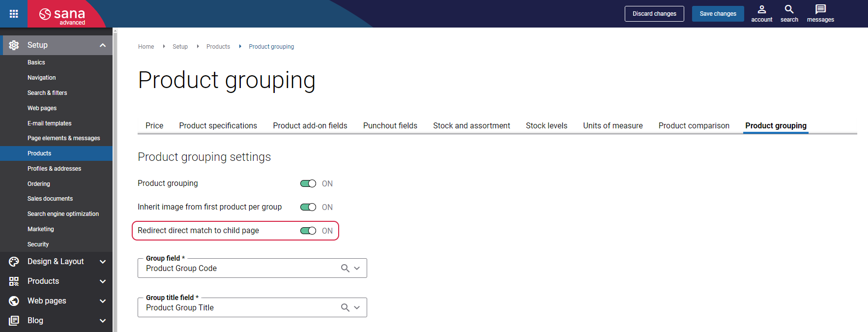Screen dimensions: 868x332
Task: Switch to the Punchout fields tab
Action: pos(390,125)
